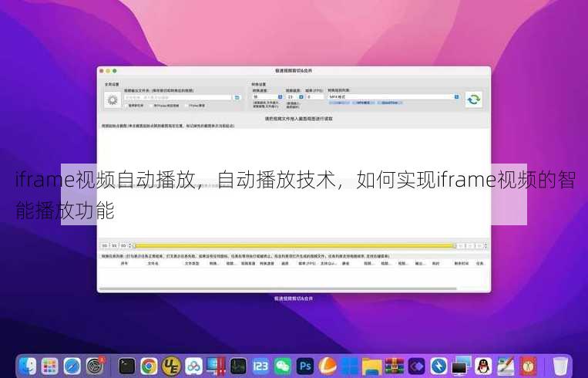Open the yellow folder icon in dock
This screenshot has height=378, width=588.
tap(372, 366)
